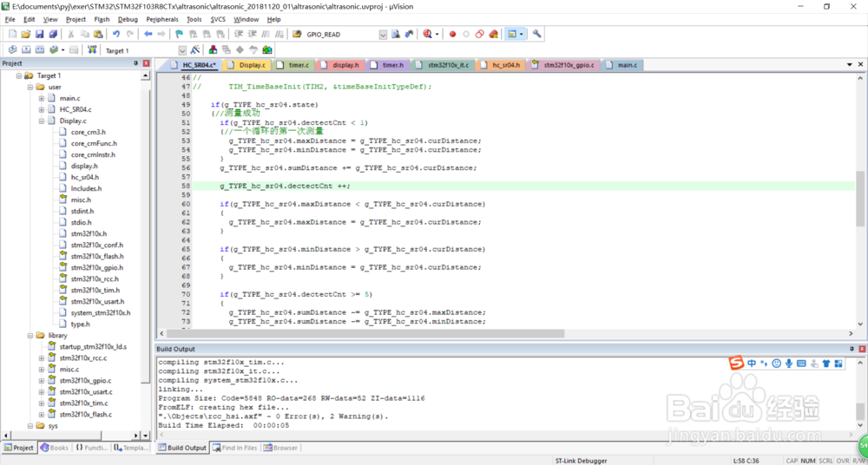Image resolution: width=868 pixels, height=465 pixels.
Task: Switch to the Browser output tab
Action: 280,448
